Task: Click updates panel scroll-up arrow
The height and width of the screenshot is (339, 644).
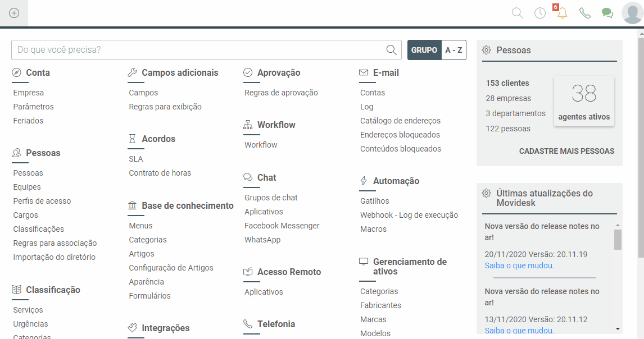Action: click(618, 225)
